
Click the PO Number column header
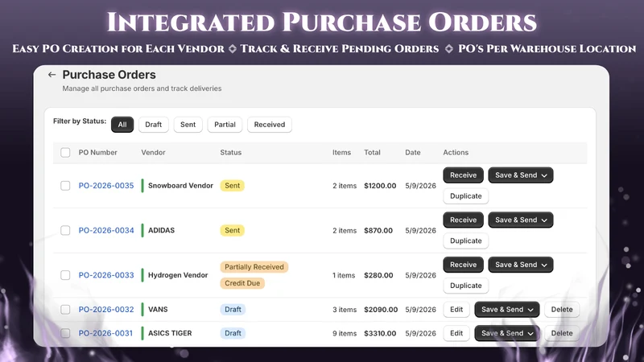point(97,153)
